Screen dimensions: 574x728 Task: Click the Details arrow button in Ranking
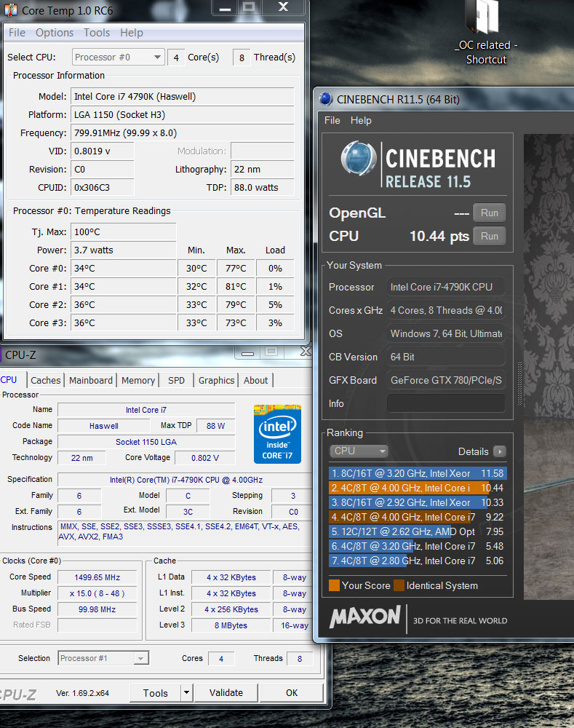500,451
